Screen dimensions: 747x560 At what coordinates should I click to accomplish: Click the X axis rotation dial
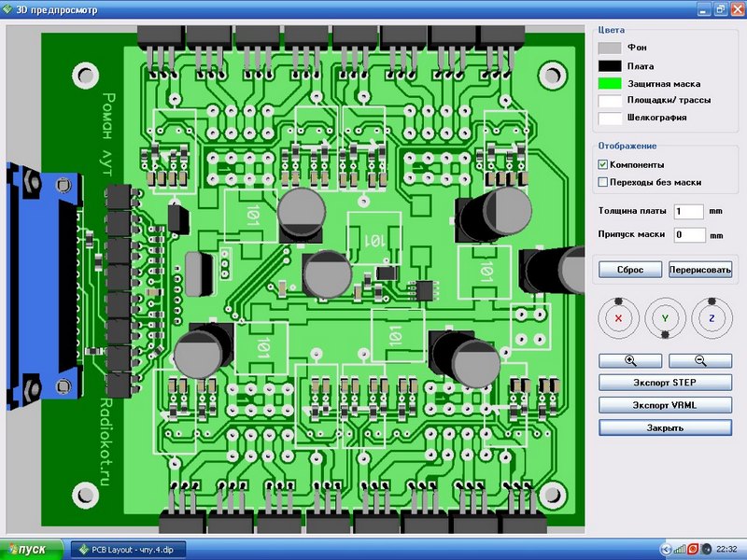click(620, 318)
